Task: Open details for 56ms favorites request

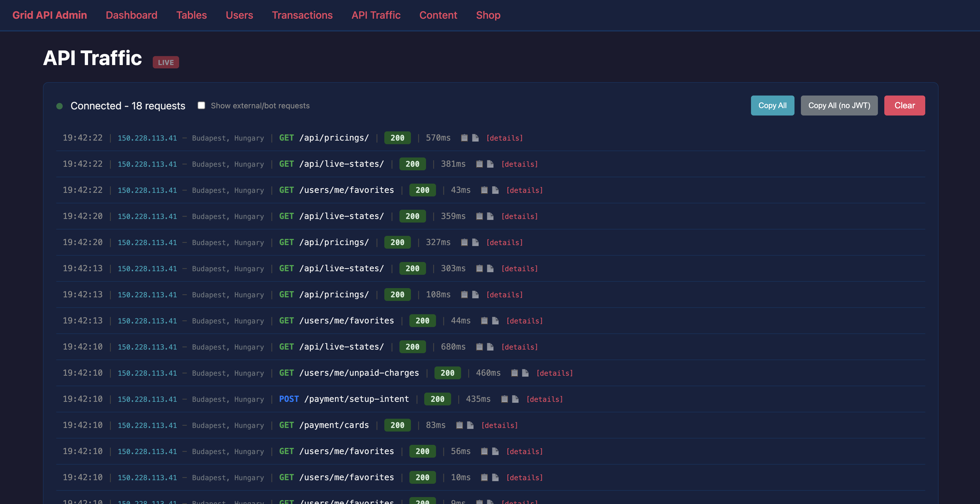Action: (525, 451)
